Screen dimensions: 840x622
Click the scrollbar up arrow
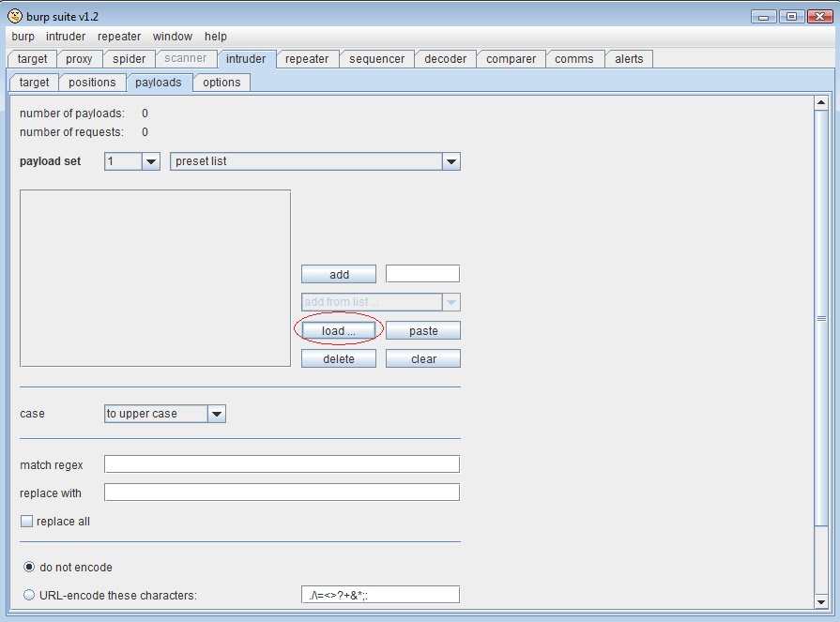(821, 102)
